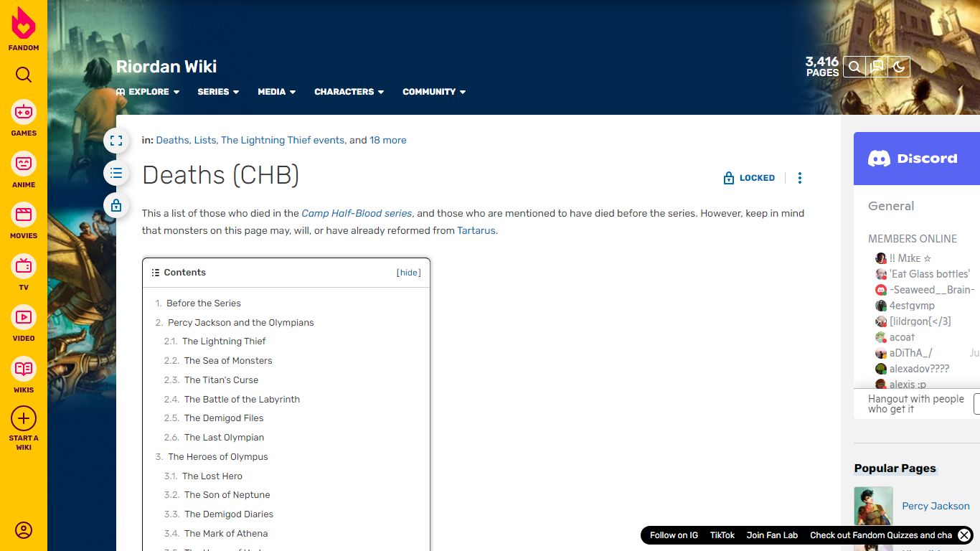Click the '3,416 PAGES' counter
The height and width of the screenshot is (551, 980).
tap(822, 67)
